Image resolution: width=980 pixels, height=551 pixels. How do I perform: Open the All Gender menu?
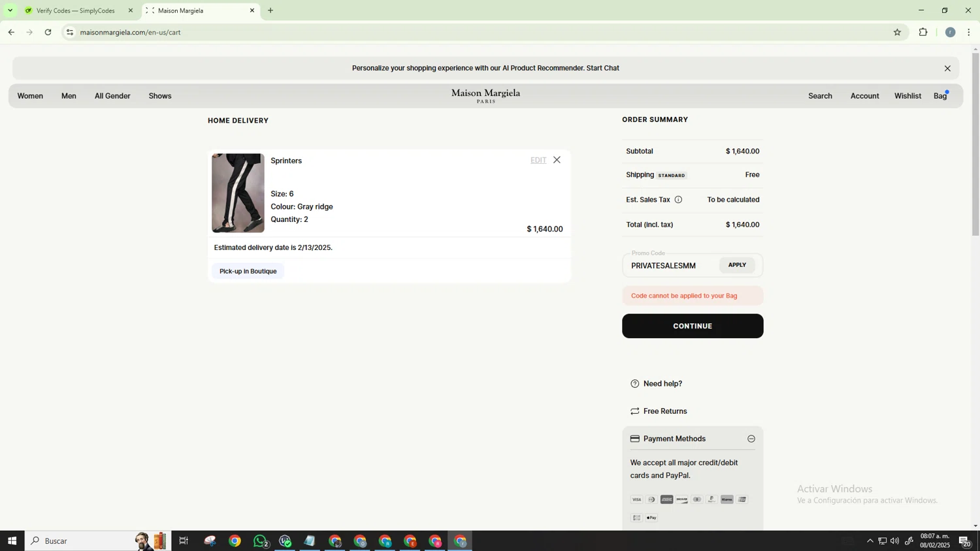(112, 96)
